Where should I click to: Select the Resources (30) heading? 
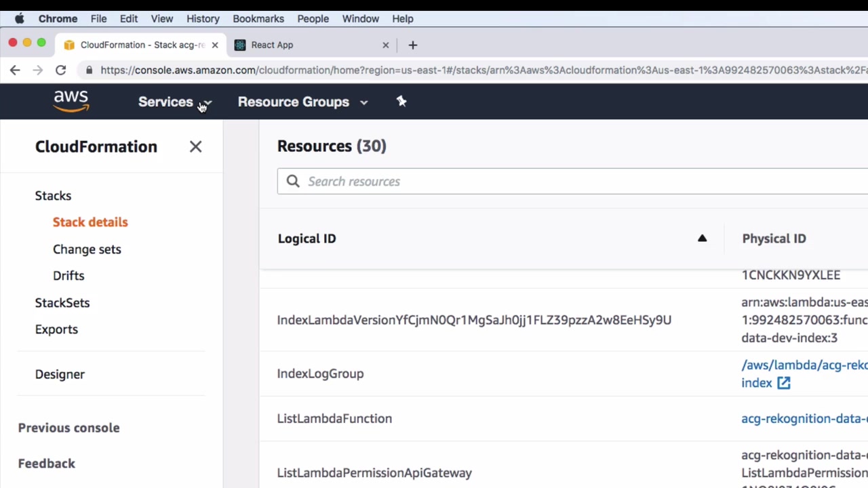point(332,146)
